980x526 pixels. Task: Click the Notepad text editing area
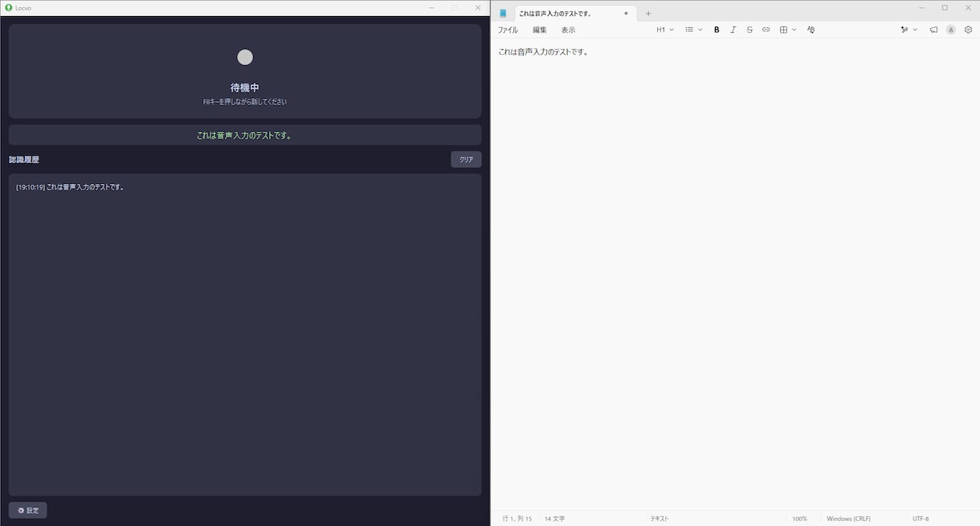coord(735,273)
